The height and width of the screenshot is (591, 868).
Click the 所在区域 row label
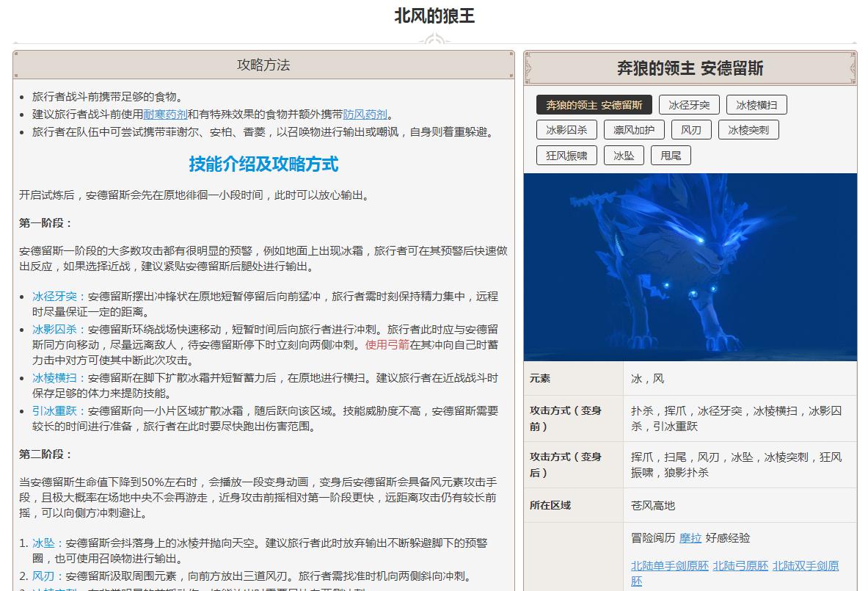pyautogui.click(x=550, y=505)
